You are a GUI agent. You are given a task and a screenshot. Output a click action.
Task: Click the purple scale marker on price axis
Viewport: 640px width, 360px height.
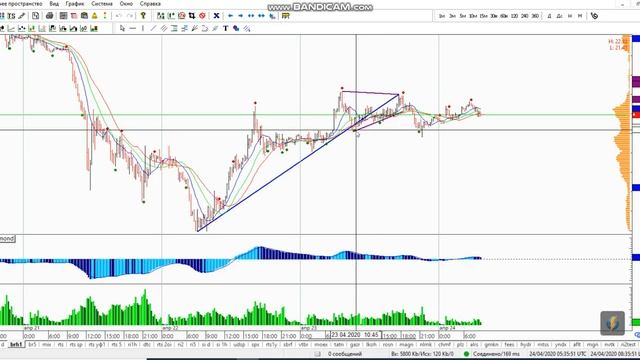pyautogui.click(x=636, y=81)
